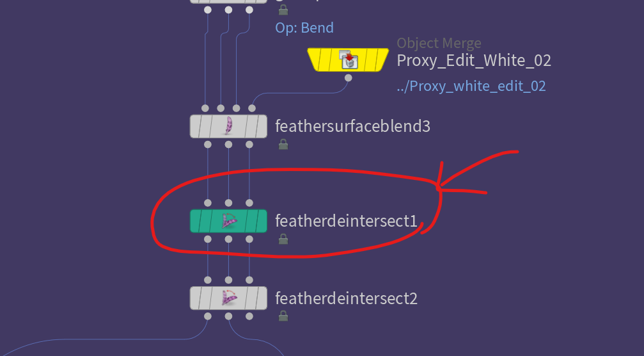Click lock icon beside Op: Bend

pyautogui.click(x=283, y=10)
